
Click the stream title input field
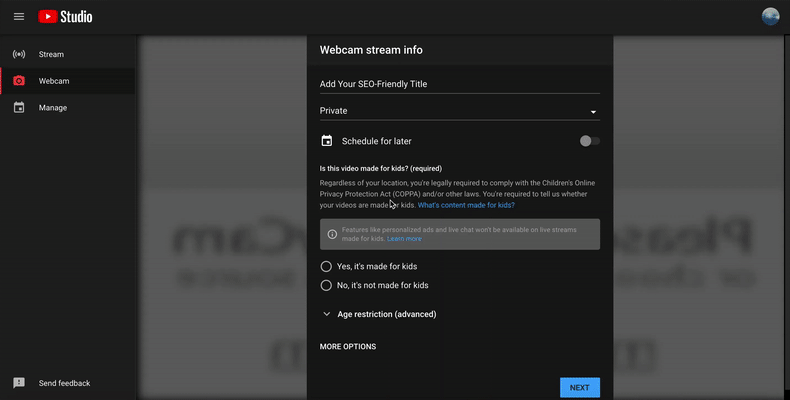(x=459, y=84)
